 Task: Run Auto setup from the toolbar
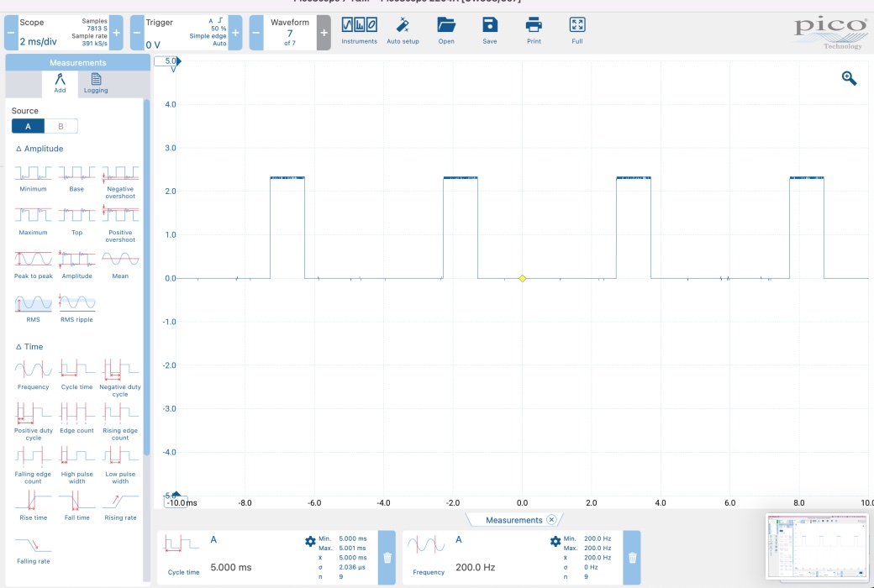point(403,30)
